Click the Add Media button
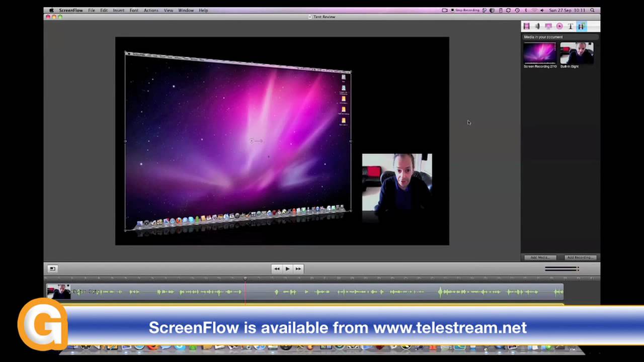The image size is (644, 362). tap(539, 257)
